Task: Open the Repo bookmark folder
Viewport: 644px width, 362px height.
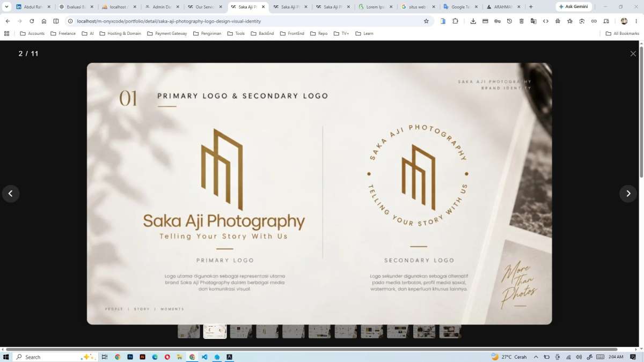Action: coord(319,33)
